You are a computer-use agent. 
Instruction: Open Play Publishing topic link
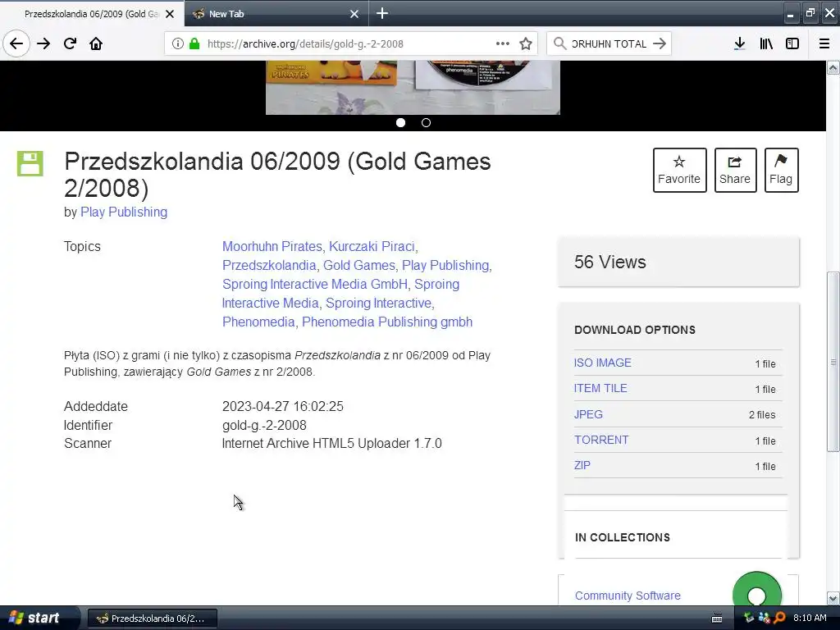(x=445, y=265)
